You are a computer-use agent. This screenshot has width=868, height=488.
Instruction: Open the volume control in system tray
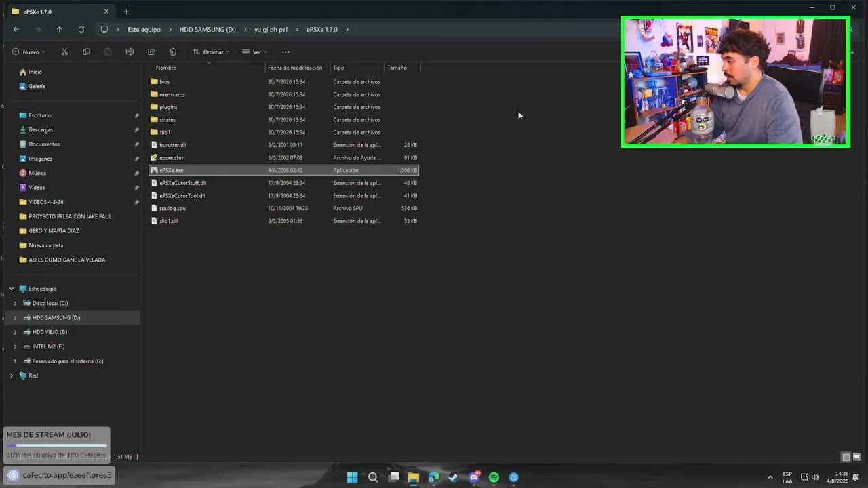click(815, 477)
